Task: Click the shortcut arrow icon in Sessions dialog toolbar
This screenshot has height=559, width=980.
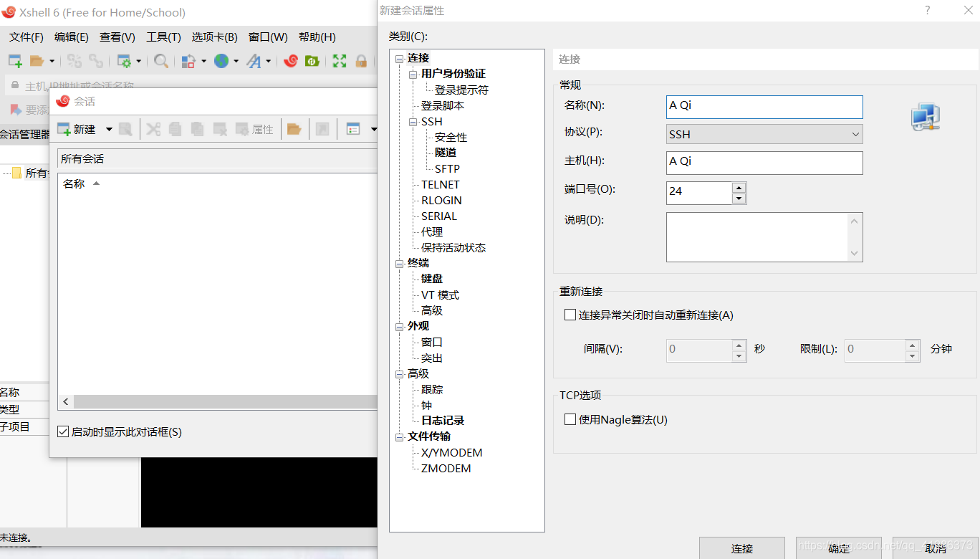Action: click(322, 129)
